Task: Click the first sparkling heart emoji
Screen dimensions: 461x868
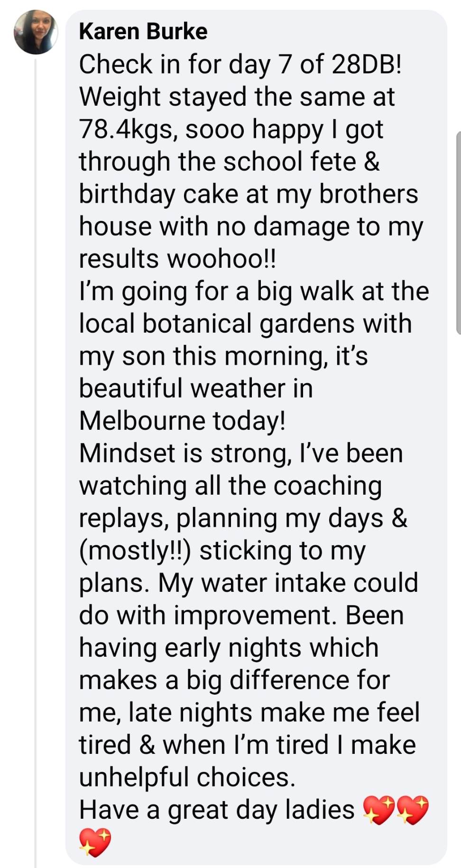Action: point(378,810)
